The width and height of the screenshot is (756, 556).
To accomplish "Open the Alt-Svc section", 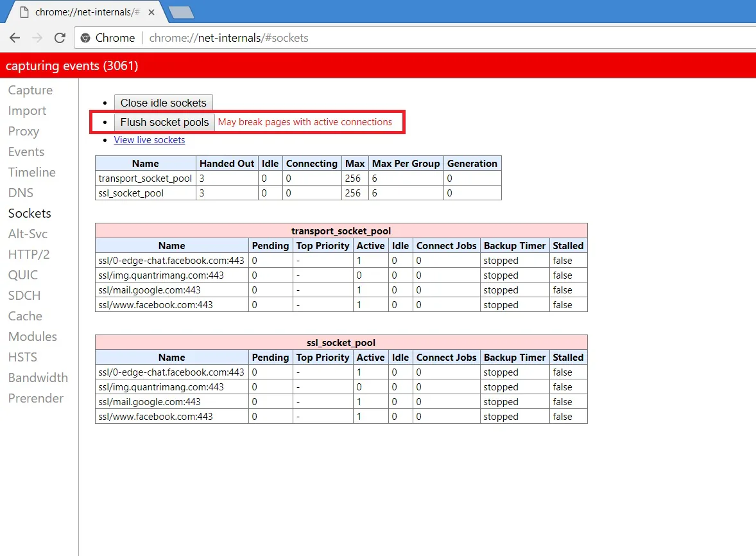I will [28, 234].
